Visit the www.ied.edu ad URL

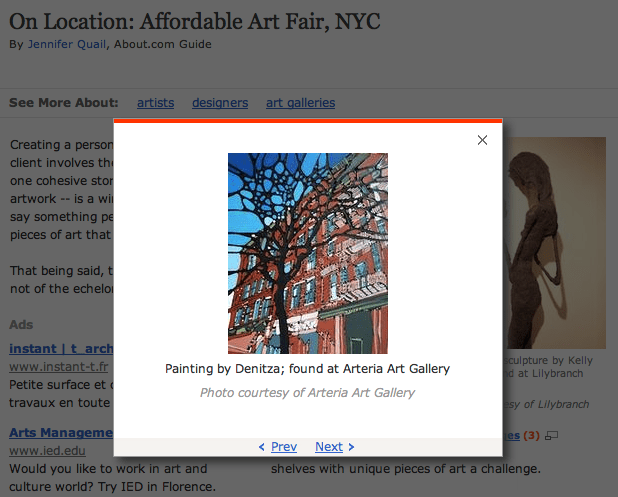tap(47, 450)
